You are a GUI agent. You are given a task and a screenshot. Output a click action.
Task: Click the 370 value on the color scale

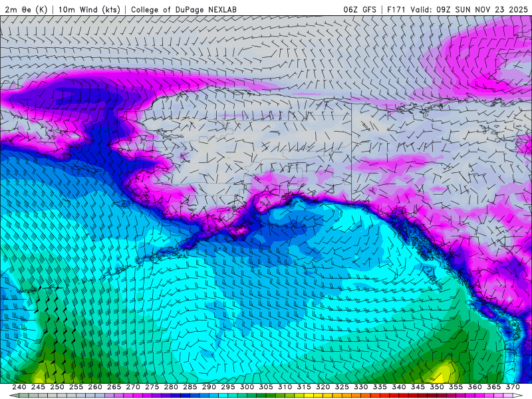[513, 387]
